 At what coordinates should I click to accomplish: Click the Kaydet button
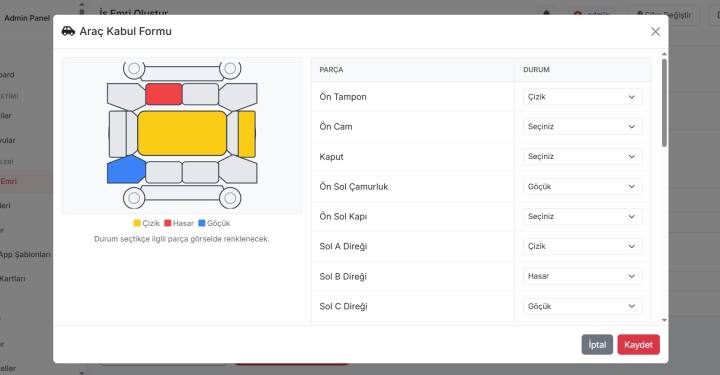(638, 345)
